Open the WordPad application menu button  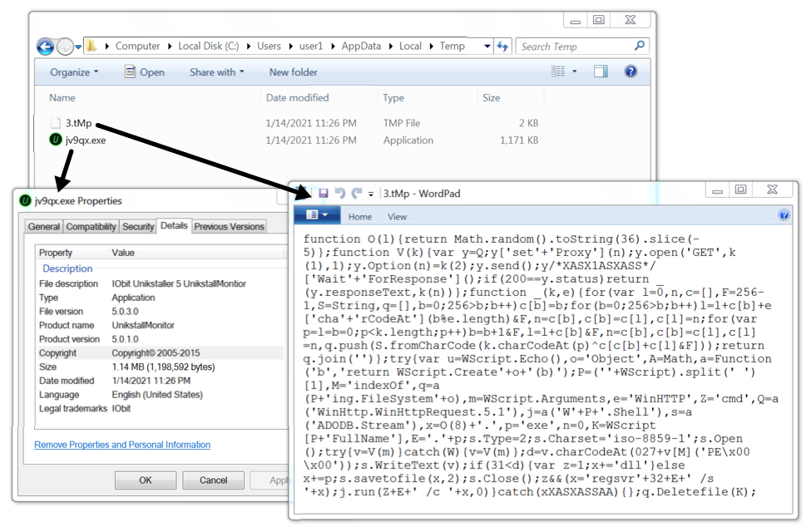coord(317,215)
